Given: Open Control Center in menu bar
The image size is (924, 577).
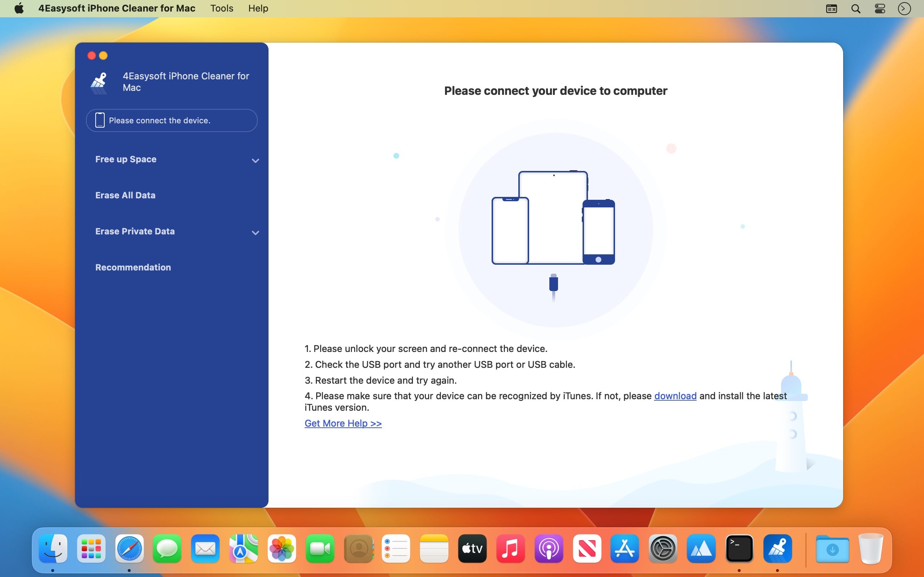Looking at the screenshot, I should pos(880,8).
